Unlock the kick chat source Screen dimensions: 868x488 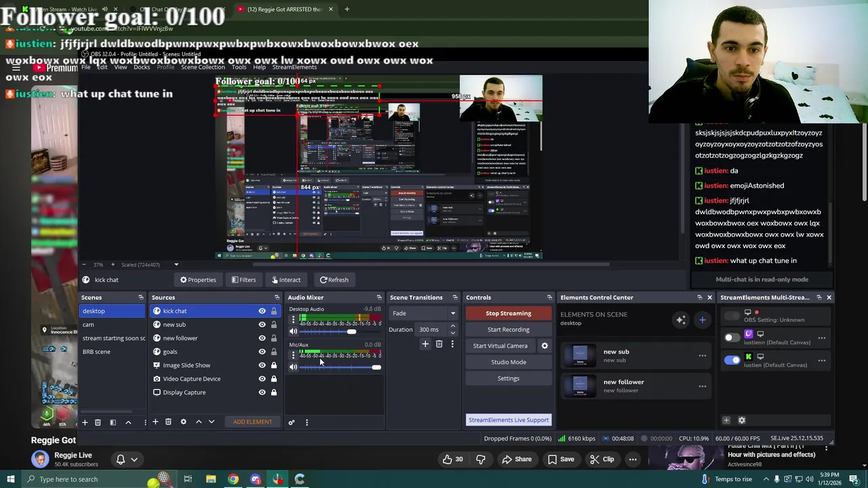(x=274, y=311)
